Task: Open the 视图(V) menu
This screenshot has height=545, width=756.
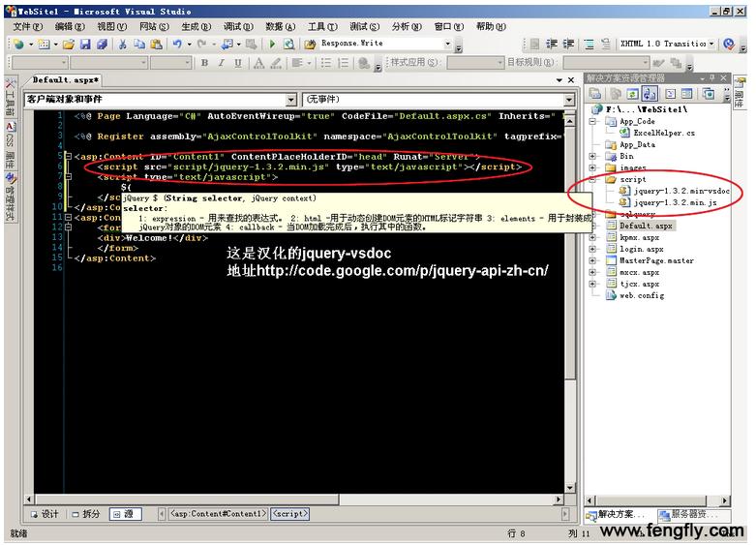Action: [112, 26]
